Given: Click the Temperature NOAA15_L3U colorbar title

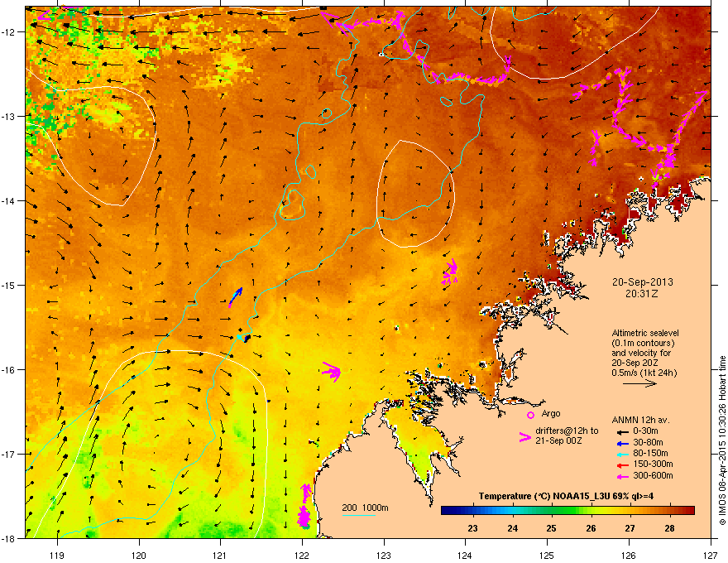Looking at the screenshot, I should (x=566, y=496).
